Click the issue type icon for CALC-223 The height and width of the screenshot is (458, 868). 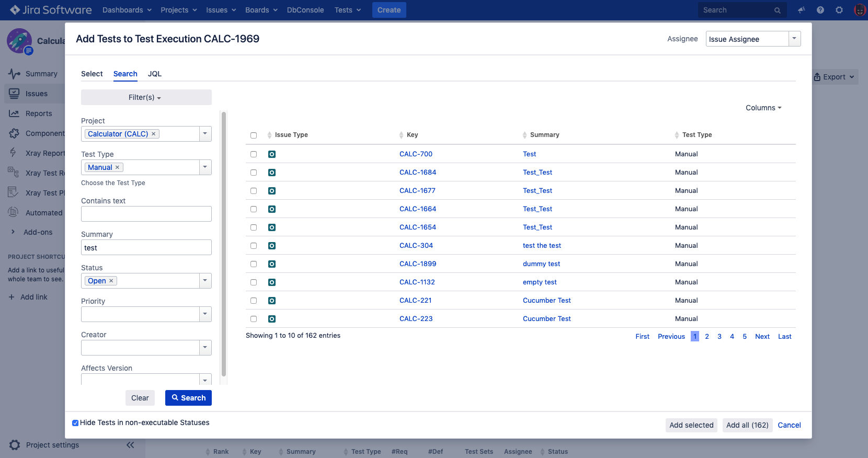click(x=272, y=319)
